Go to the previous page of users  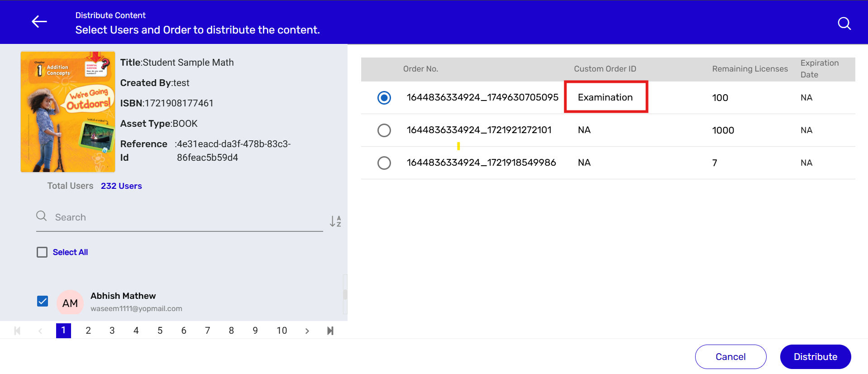click(40, 331)
